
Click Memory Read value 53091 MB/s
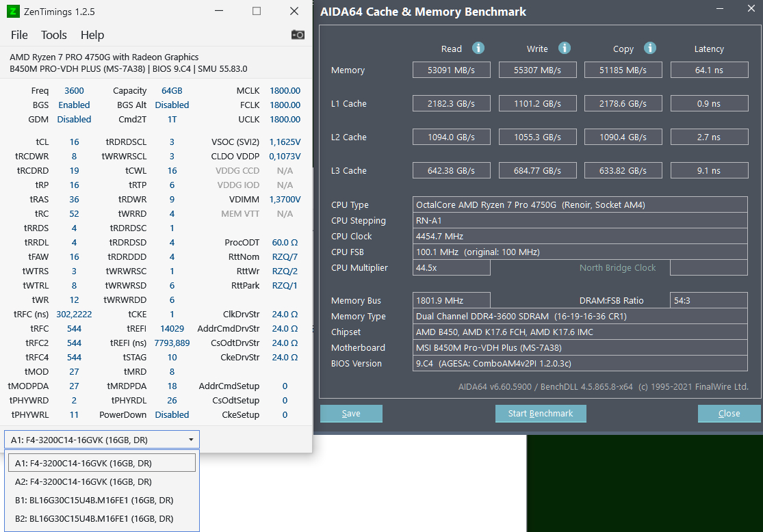452,70
